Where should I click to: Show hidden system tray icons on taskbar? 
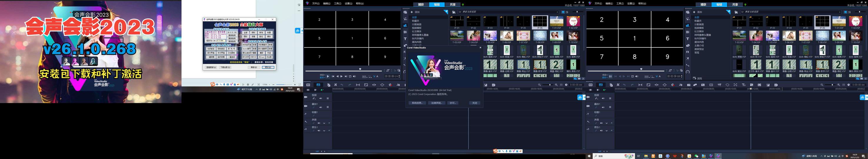(821, 156)
